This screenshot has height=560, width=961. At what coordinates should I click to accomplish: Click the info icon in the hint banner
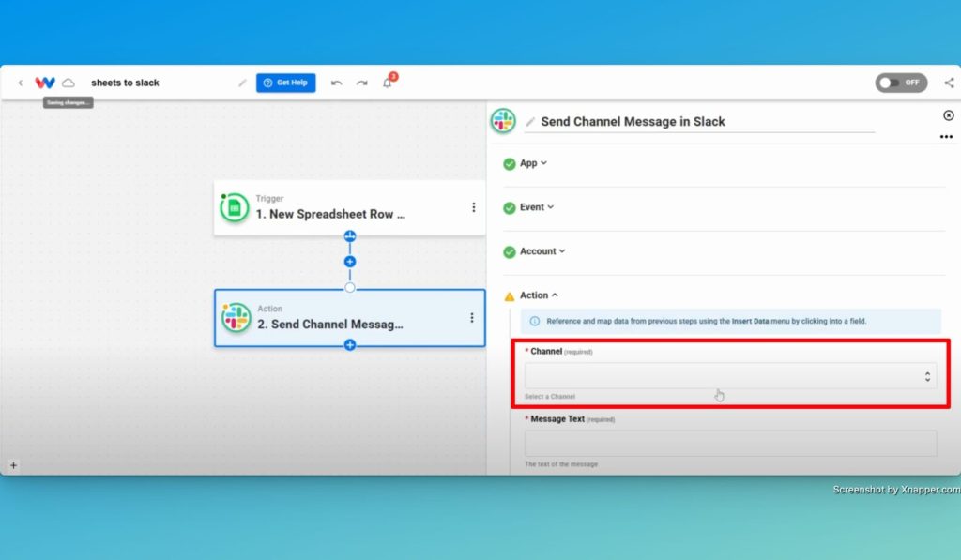(x=534, y=321)
